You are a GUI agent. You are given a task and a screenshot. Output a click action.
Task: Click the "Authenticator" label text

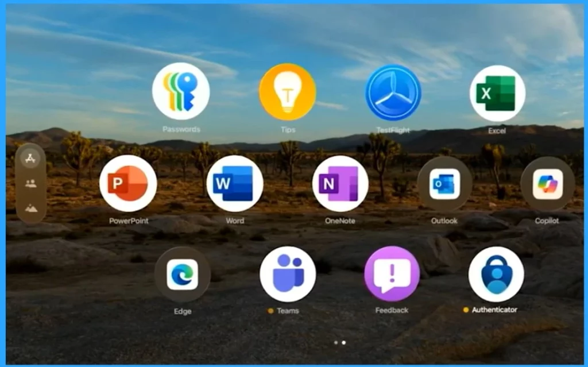[494, 310]
